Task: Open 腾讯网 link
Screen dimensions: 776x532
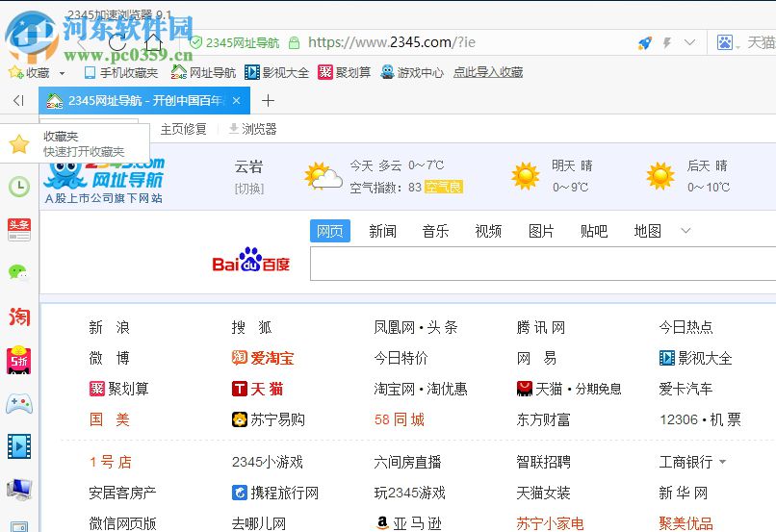Action: (x=541, y=327)
